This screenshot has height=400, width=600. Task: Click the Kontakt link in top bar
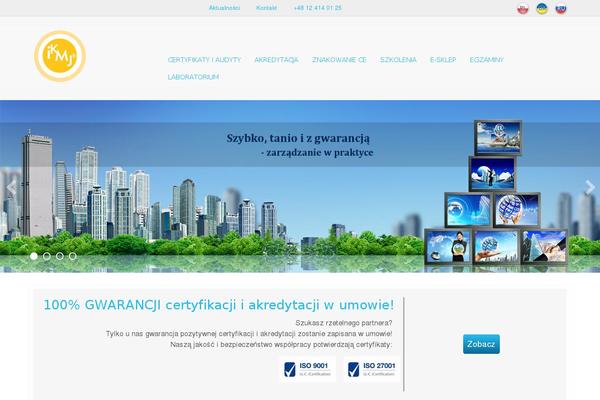click(266, 7)
